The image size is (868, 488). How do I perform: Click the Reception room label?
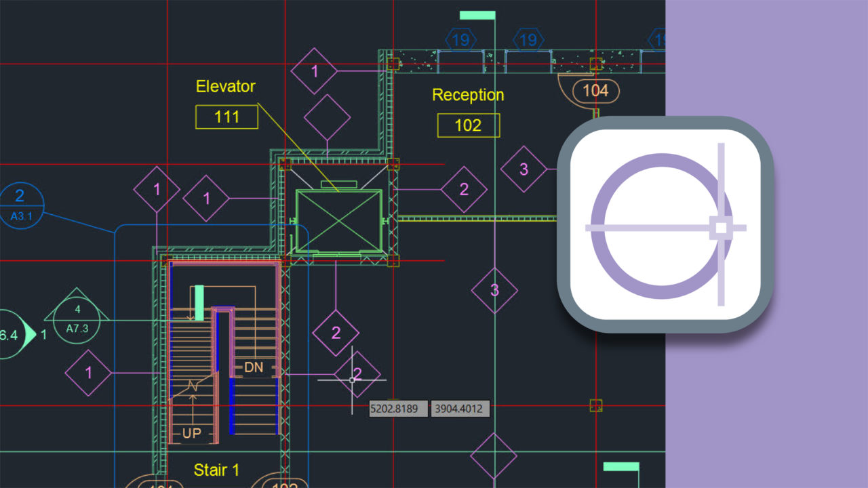pos(468,95)
